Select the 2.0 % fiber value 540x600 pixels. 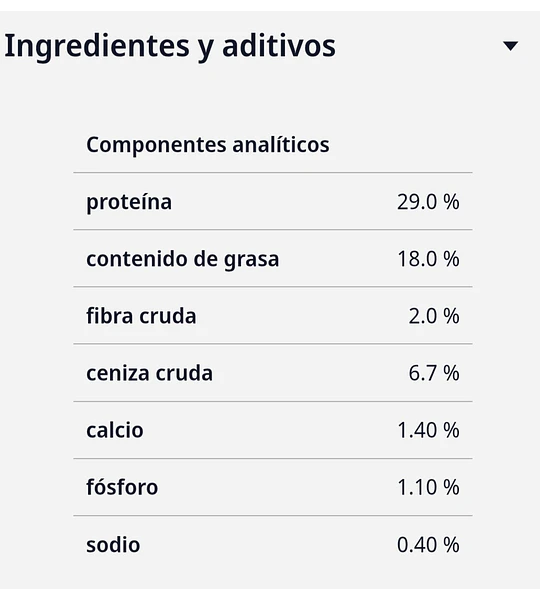point(434,316)
